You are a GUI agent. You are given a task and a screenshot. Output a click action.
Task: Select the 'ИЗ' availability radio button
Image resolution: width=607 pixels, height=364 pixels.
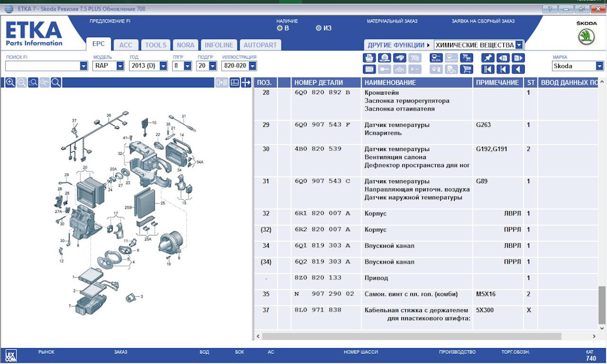(x=319, y=28)
